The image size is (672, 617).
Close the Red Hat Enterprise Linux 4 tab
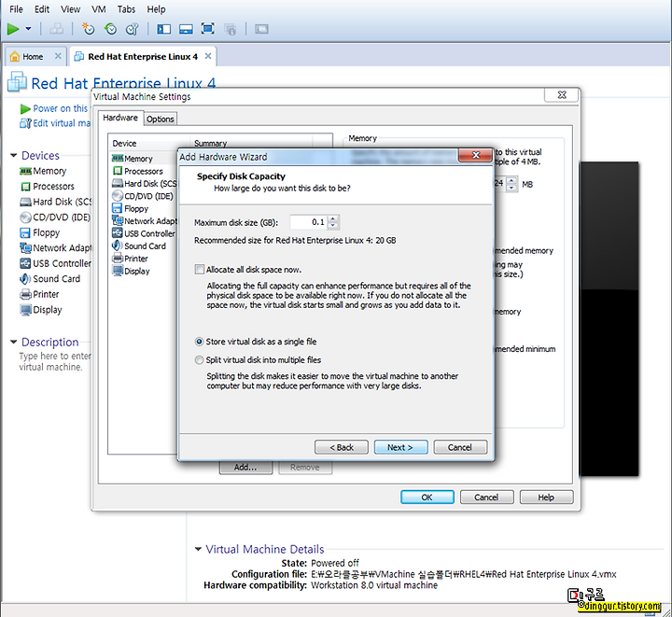pyautogui.click(x=208, y=56)
